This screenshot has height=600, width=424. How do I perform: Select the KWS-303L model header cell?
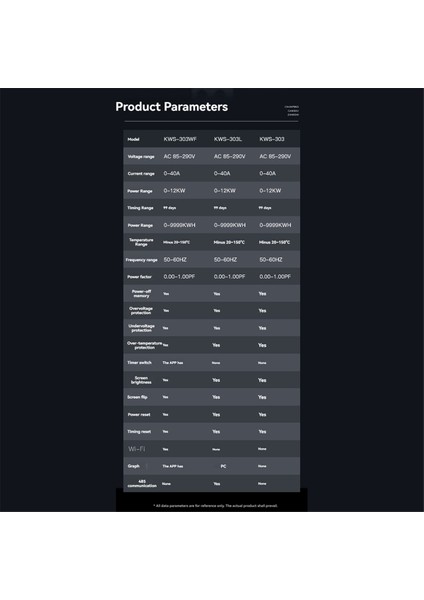tap(228, 139)
